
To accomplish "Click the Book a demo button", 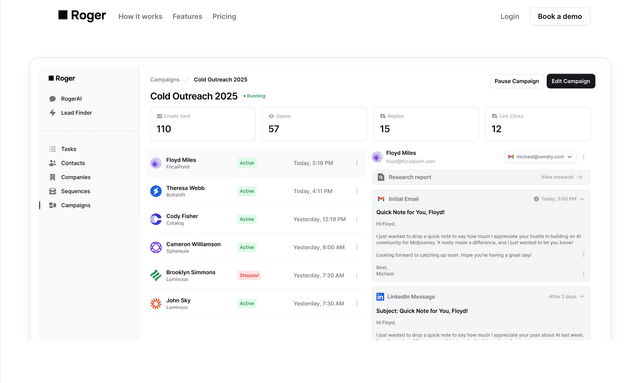I will pos(560,16).
